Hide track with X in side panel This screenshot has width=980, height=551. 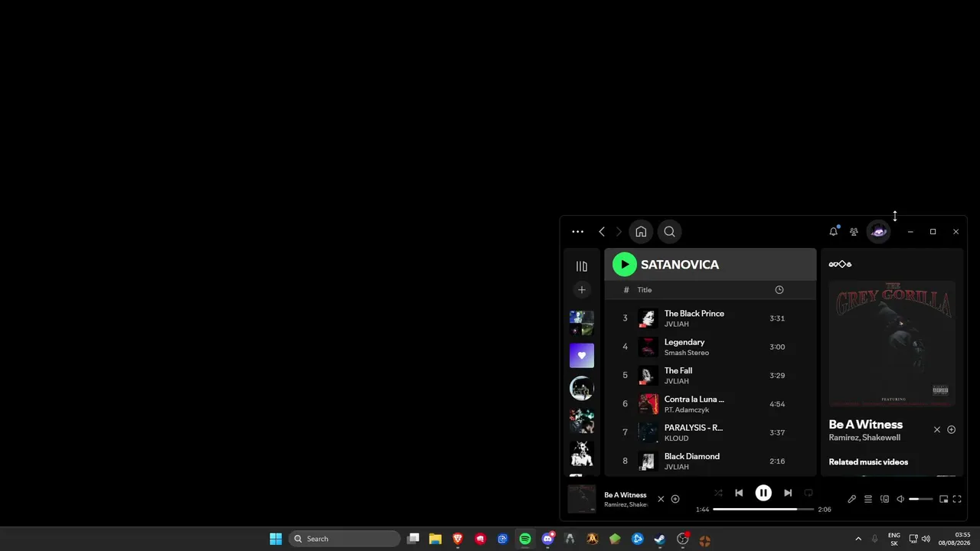pyautogui.click(x=937, y=430)
